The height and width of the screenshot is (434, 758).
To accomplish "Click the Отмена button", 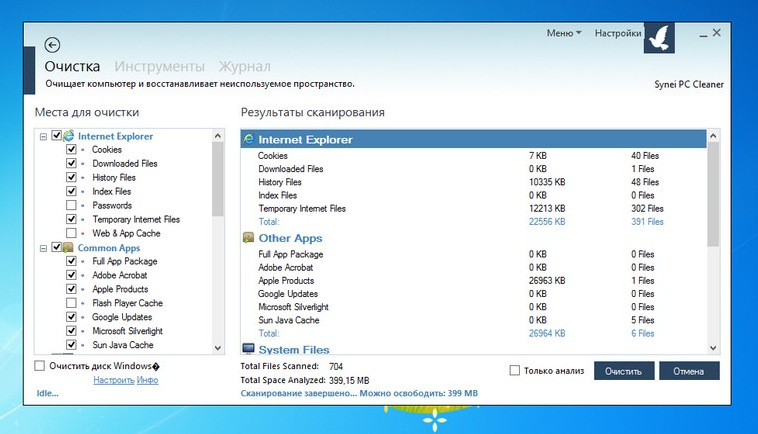I will click(689, 371).
